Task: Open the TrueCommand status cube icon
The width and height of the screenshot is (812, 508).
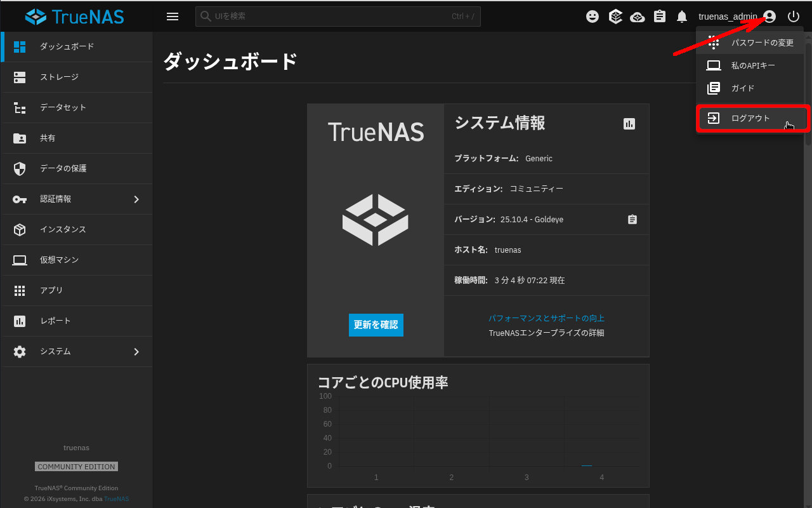Action: (615, 17)
